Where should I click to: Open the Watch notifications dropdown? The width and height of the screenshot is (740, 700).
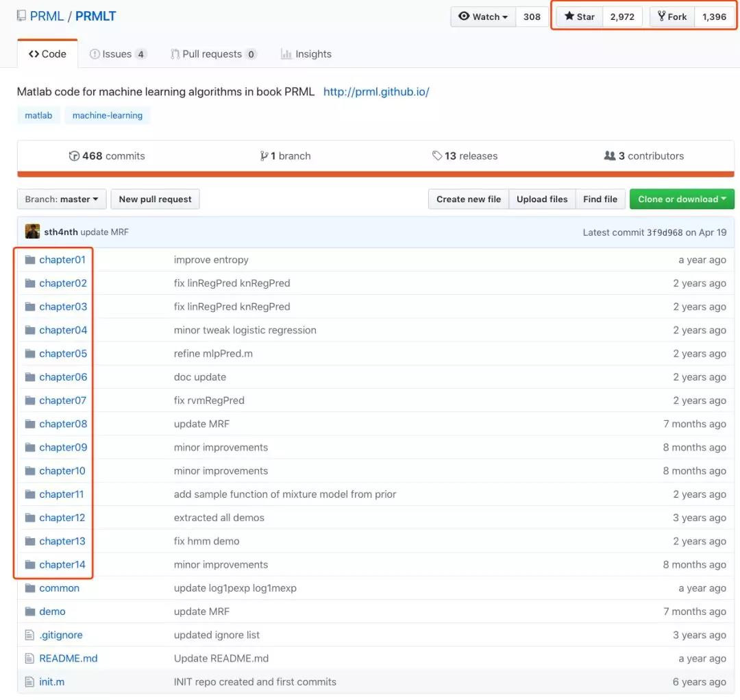click(483, 16)
